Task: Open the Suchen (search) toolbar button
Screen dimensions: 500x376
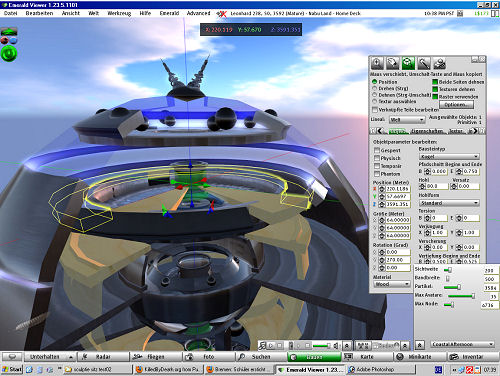Action: (261, 357)
